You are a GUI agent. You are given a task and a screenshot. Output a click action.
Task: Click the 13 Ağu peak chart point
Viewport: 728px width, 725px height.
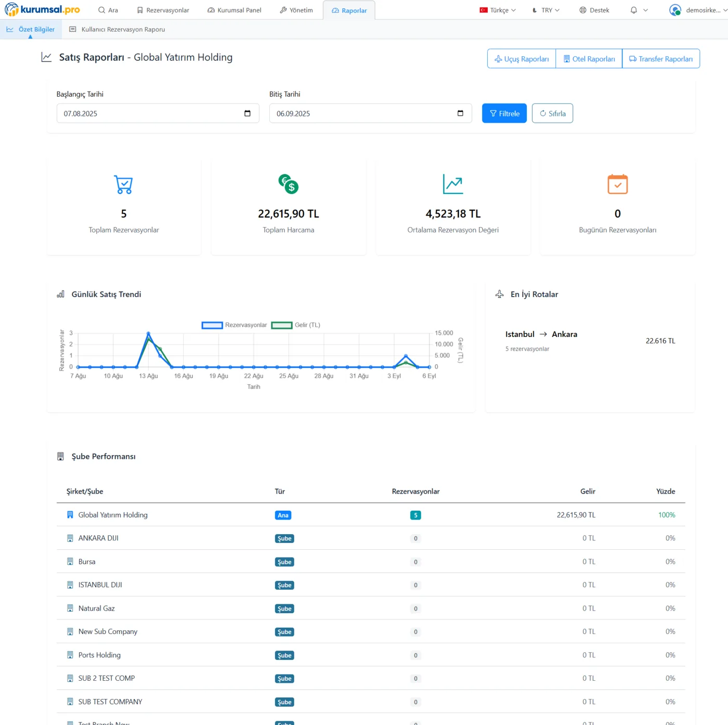149,333
